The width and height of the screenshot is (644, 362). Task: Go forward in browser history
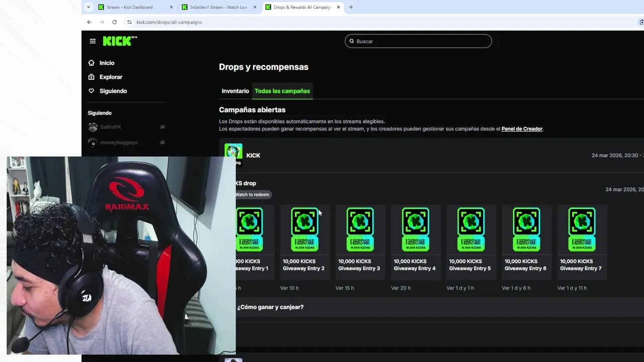(x=102, y=22)
